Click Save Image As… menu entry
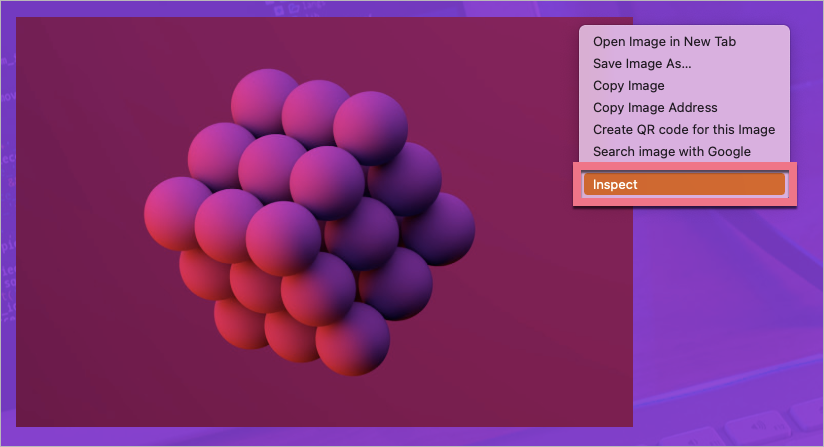 [x=642, y=64]
